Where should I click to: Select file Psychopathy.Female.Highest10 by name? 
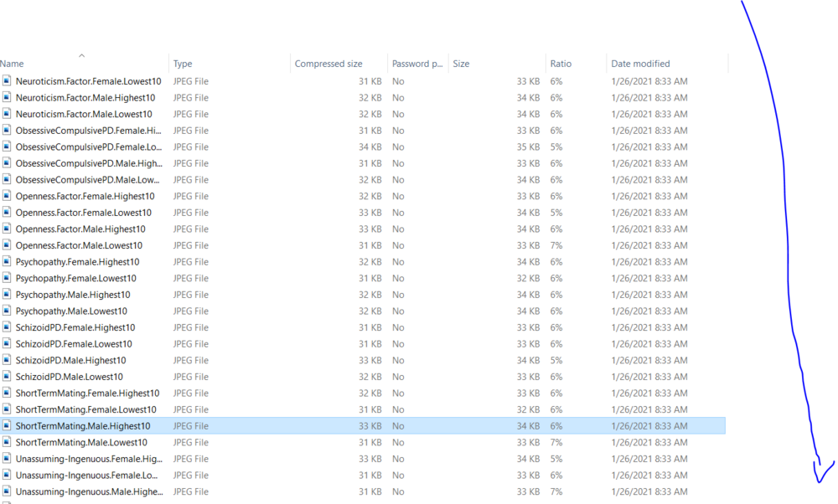[77, 261]
